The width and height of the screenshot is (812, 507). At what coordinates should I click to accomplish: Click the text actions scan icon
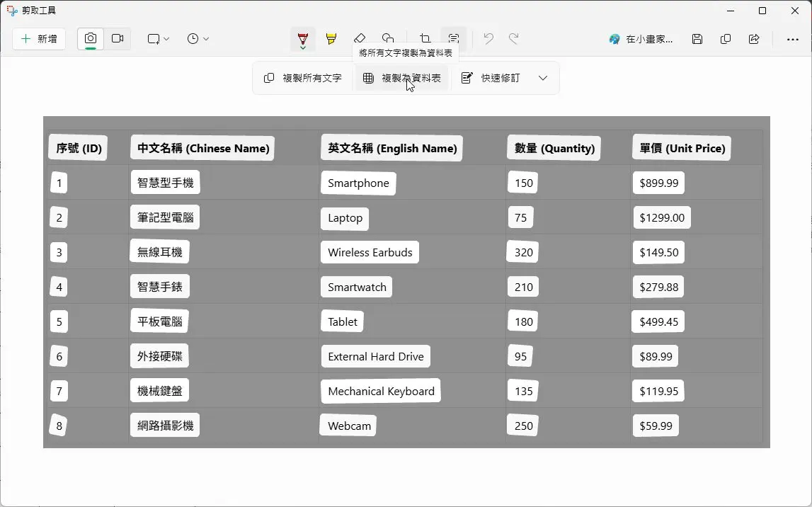(x=454, y=39)
